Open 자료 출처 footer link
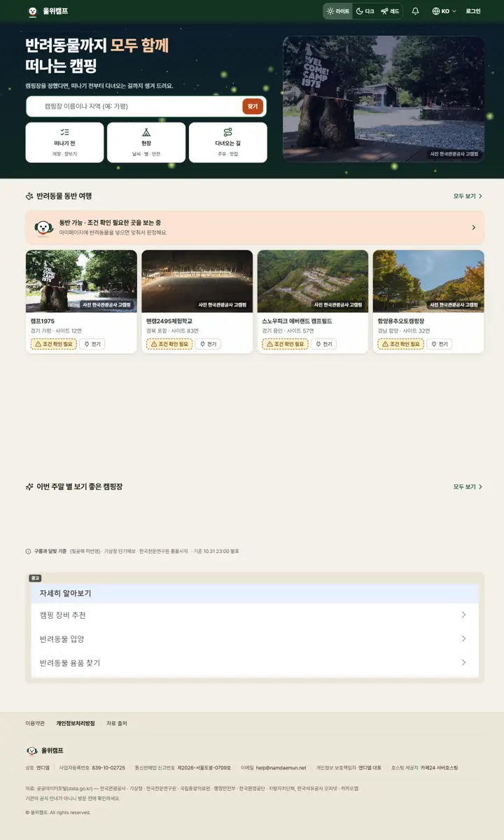Screen dimensions: 504x840 coord(117,723)
